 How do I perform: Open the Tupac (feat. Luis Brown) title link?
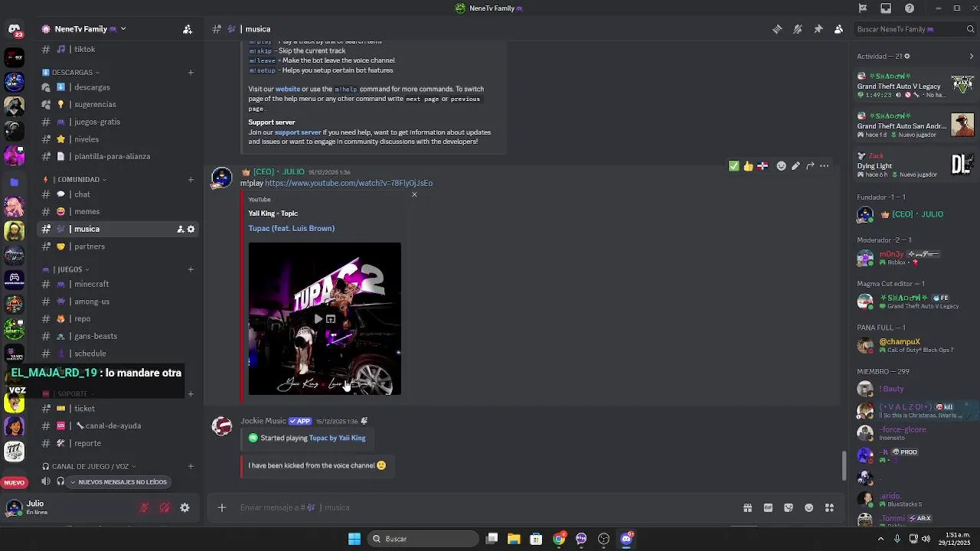coord(292,228)
